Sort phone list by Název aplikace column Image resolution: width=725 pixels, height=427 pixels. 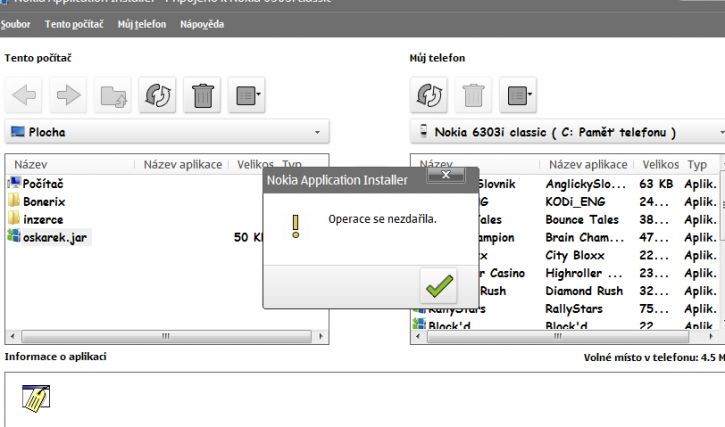tap(588, 164)
